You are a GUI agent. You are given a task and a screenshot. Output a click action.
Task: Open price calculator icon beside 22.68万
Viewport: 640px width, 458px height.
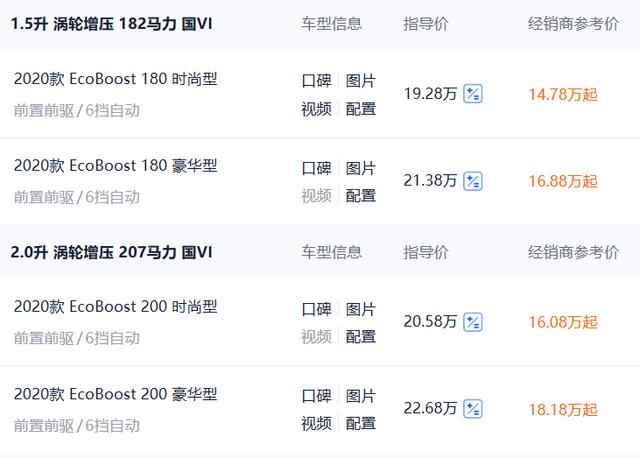pyautogui.click(x=473, y=409)
